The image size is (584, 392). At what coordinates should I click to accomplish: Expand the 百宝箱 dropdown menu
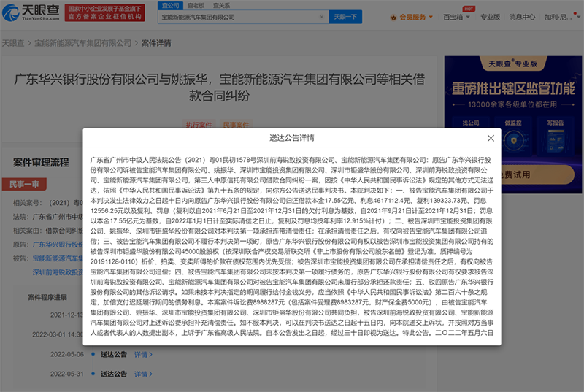[468, 17]
